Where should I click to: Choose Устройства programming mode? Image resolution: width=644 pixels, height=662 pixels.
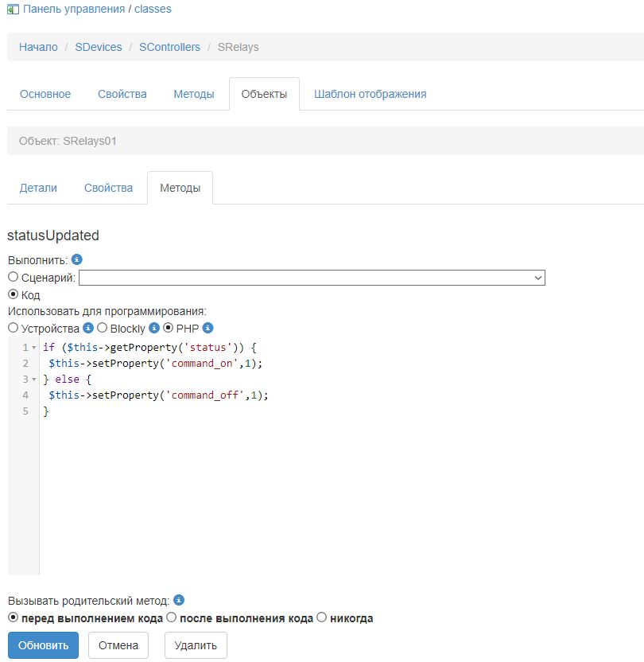point(13,328)
